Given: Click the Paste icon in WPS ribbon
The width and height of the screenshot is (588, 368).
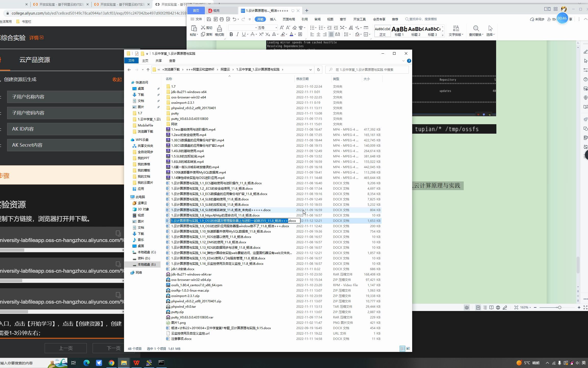Looking at the screenshot, I should (194, 28).
